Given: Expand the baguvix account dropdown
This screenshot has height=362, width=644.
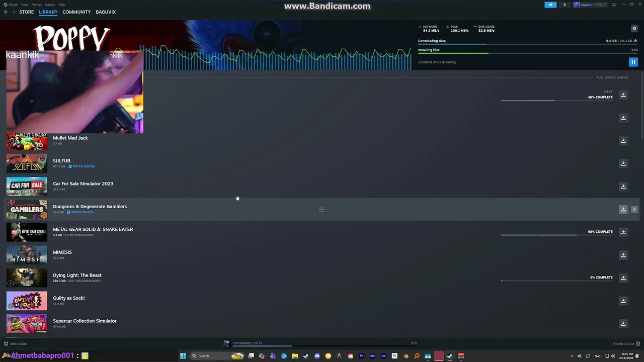Looking at the screenshot, I should point(590,5).
